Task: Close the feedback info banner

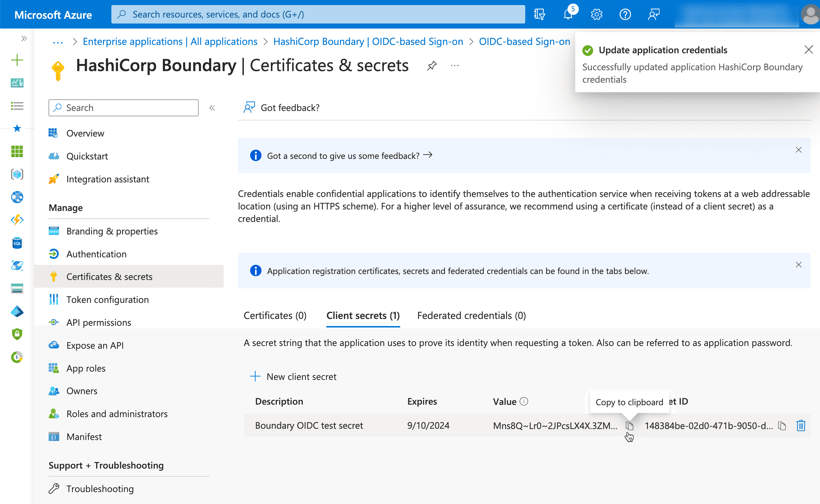Action: pos(798,150)
